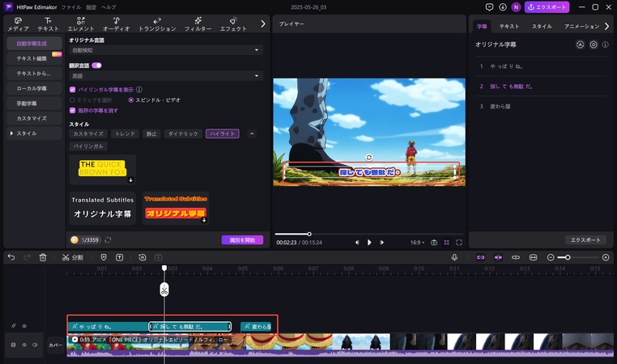This screenshot has height=364, width=617.
Task: Open the 設定 menu
Action: pyautogui.click(x=91, y=7)
